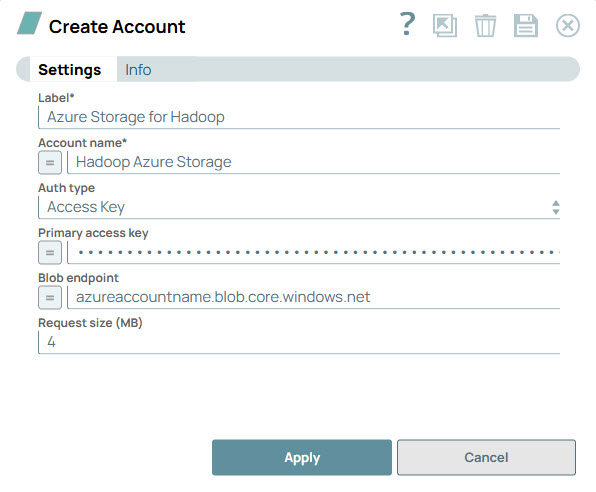Image resolution: width=596 pixels, height=492 pixels.
Task: Focus the Blob endpoint input field
Action: coord(314,297)
